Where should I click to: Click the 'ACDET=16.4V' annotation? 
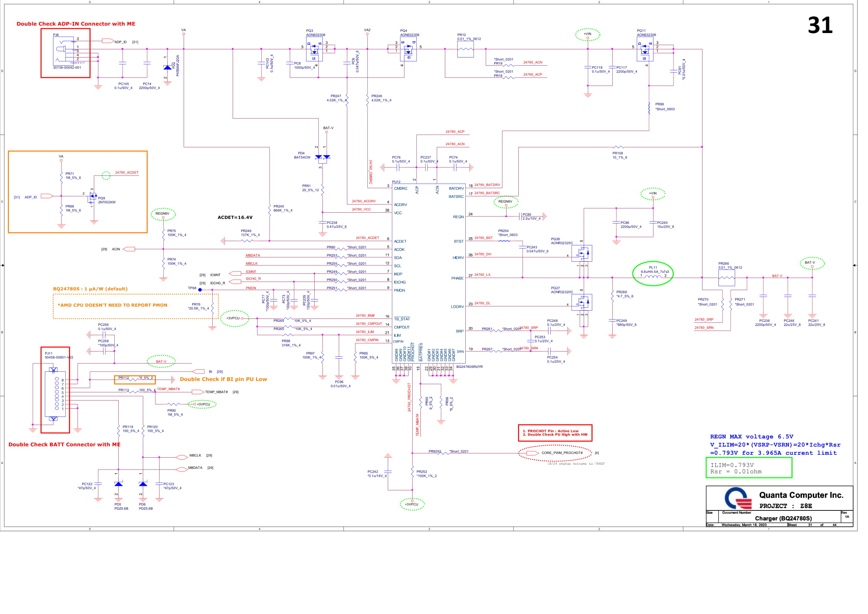pos(235,218)
